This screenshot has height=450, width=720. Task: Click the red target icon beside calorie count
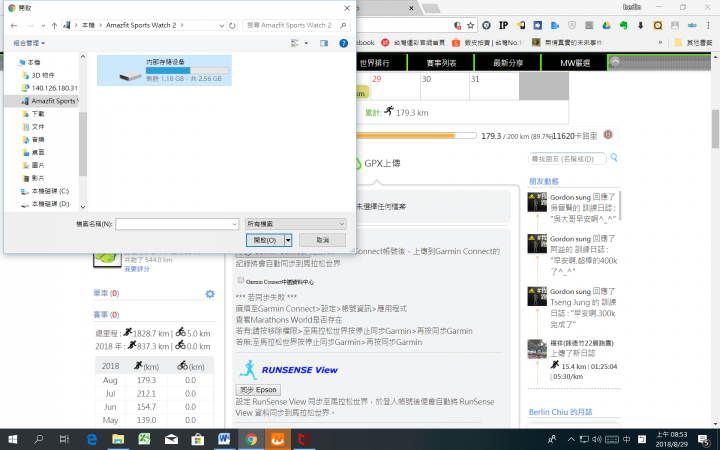tap(608, 135)
